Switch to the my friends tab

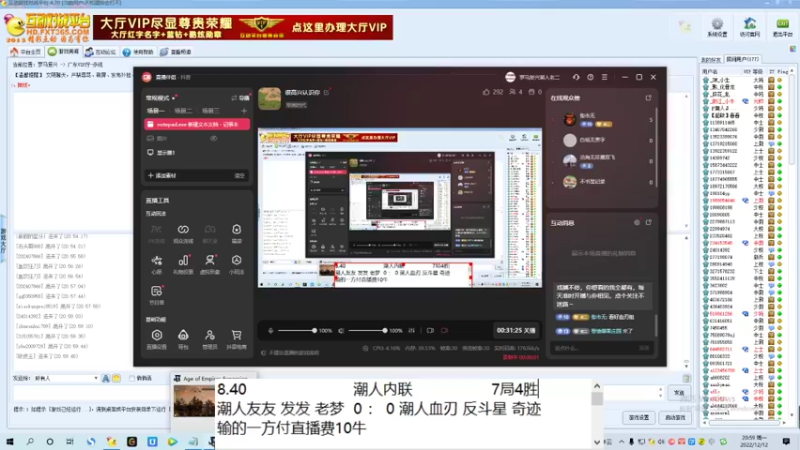tap(710, 60)
